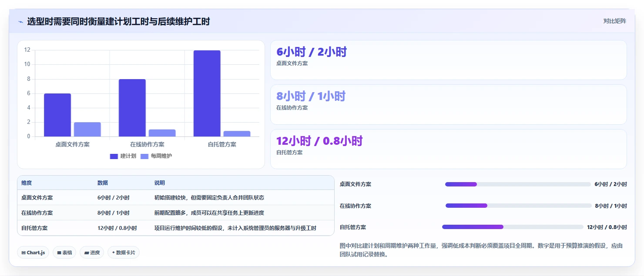This screenshot has height=276, width=644.
Task: Click the 每周维护 bar for 自托管方案
Action: coord(237,134)
